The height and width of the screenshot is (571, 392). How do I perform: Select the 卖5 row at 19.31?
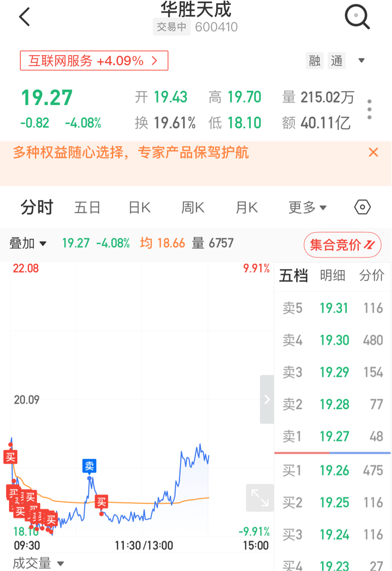[x=333, y=308]
